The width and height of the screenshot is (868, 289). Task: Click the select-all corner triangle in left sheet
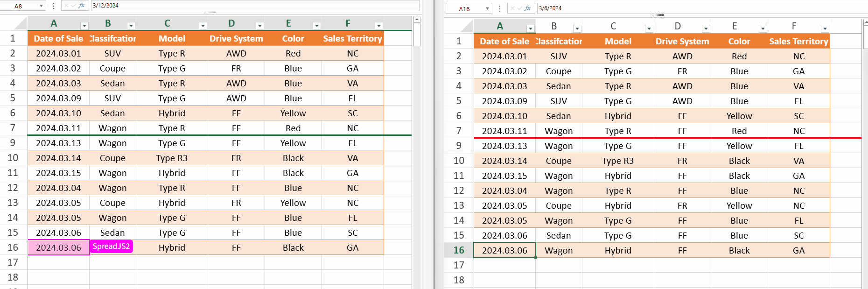click(x=21, y=24)
